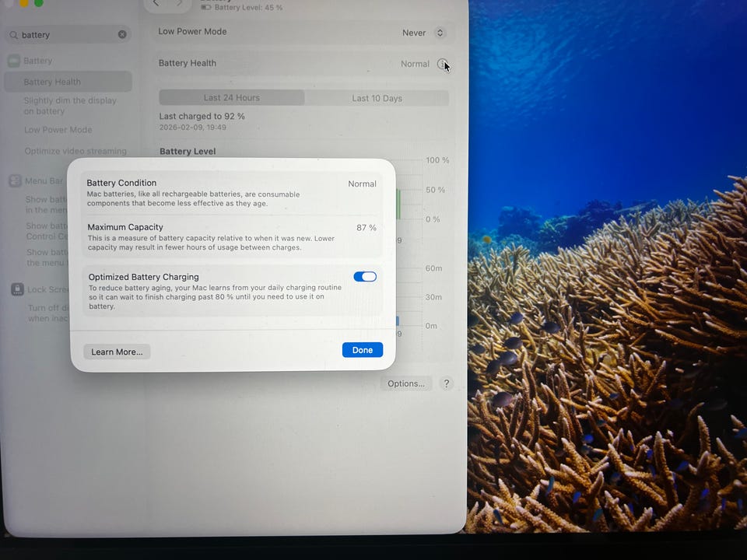The height and width of the screenshot is (560, 747).
Task: Go back with the left chevron
Action: pyautogui.click(x=156, y=4)
